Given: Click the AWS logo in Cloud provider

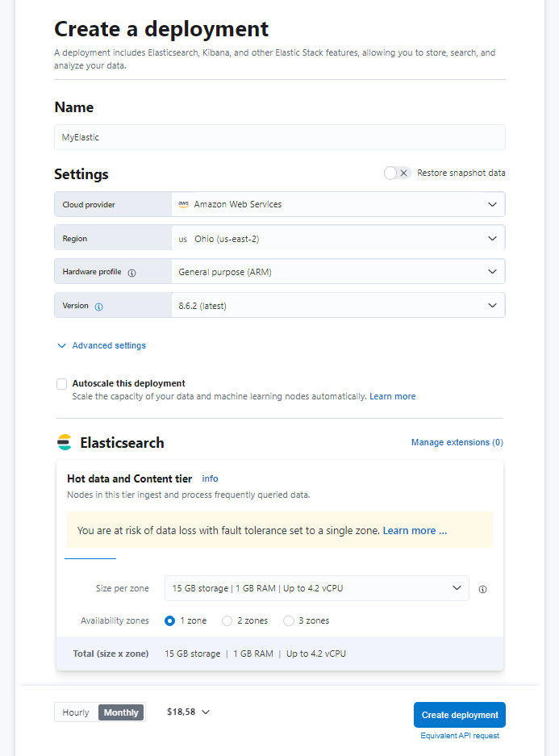Looking at the screenshot, I should [x=183, y=205].
